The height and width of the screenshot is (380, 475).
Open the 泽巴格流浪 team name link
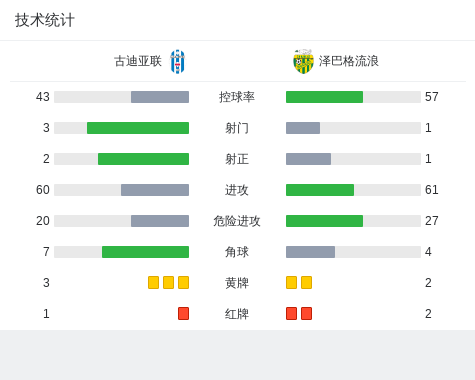click(349, 61)
